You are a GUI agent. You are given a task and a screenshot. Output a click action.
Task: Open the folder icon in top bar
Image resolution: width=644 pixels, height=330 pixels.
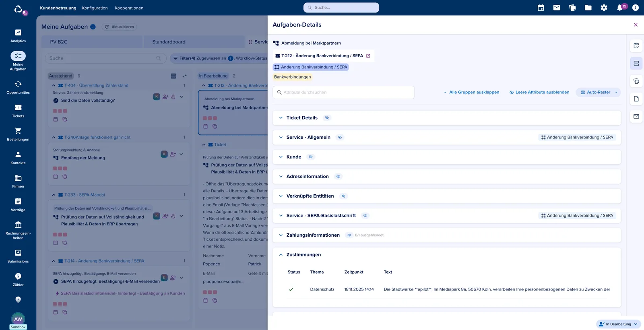pos(588,8)
